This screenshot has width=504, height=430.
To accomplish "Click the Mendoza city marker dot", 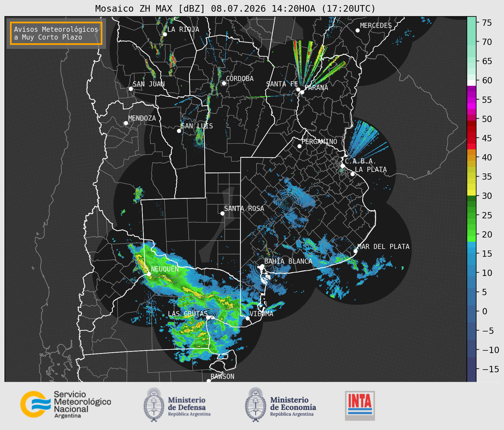I will pyautogui.click(x=126, y=123).
